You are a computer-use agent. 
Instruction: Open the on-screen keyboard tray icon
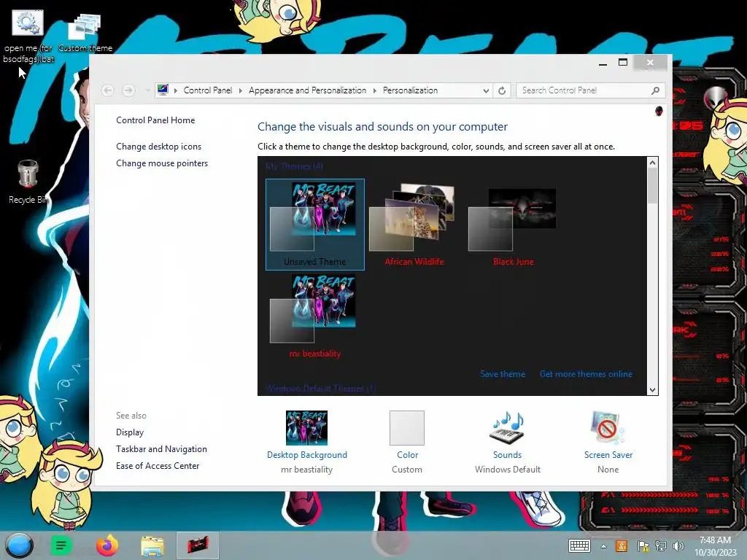[579, 546]
